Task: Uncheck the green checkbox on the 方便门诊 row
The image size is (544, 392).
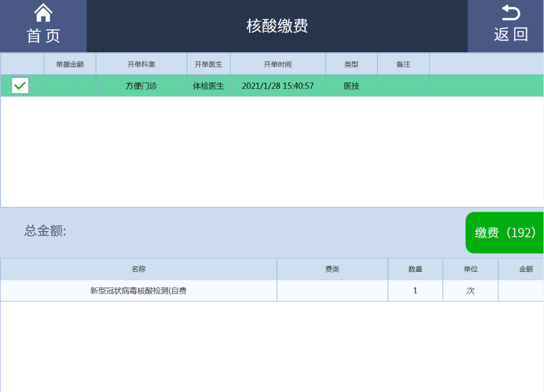Action: click(x=20, y=86)
